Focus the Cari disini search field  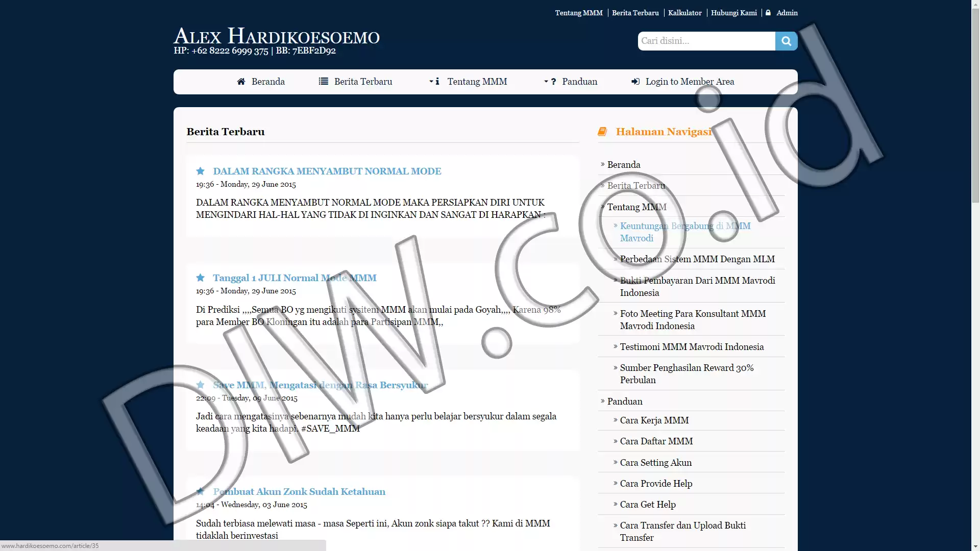706,41
